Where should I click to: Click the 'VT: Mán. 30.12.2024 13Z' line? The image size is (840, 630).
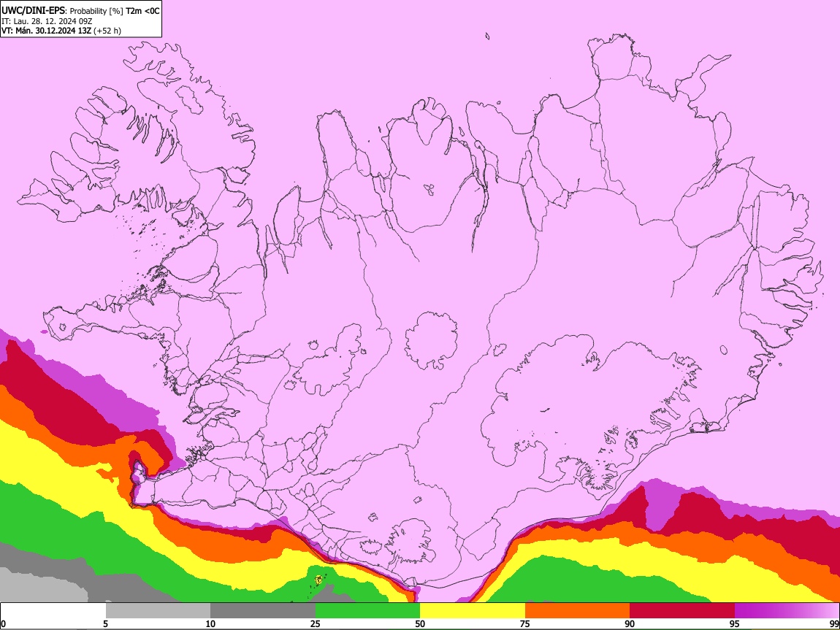pos(47,31)
